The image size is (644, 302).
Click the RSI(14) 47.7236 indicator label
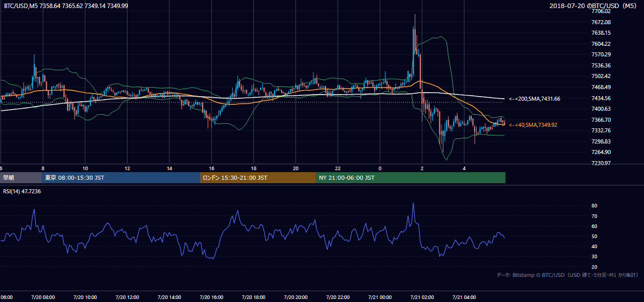[x=22, y=191]
